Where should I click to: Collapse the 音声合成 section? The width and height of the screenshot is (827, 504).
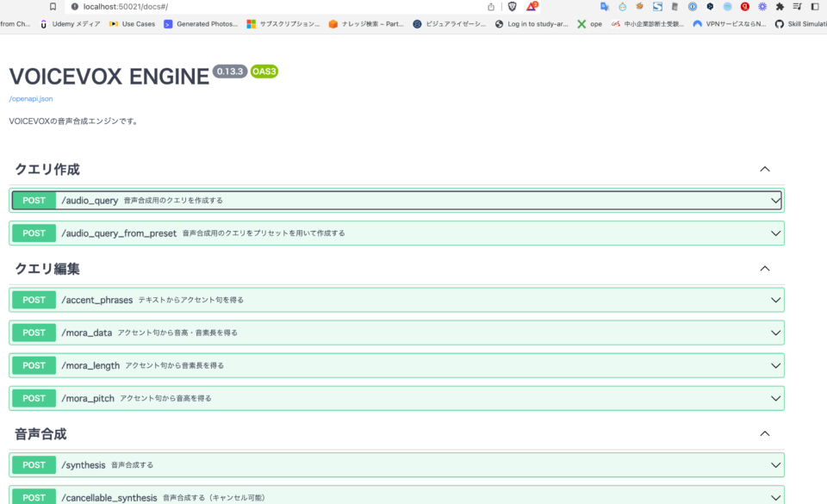764,433
